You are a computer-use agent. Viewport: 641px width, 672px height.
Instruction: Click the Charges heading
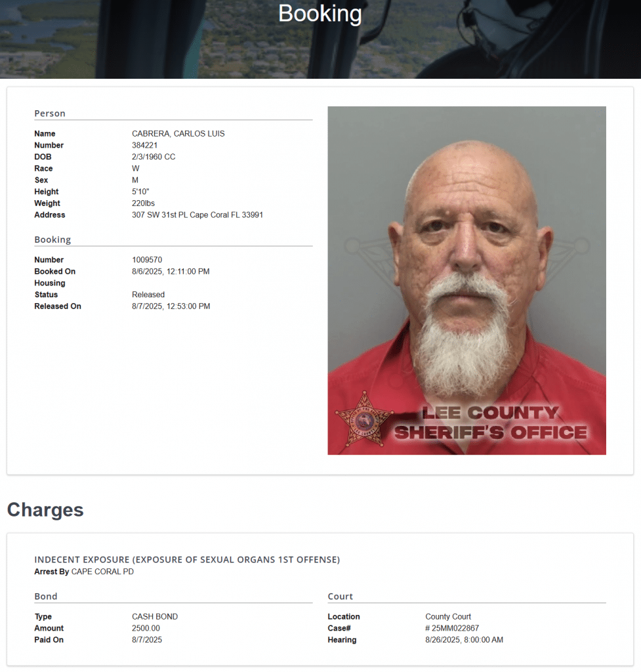click(x=45, y=509)
